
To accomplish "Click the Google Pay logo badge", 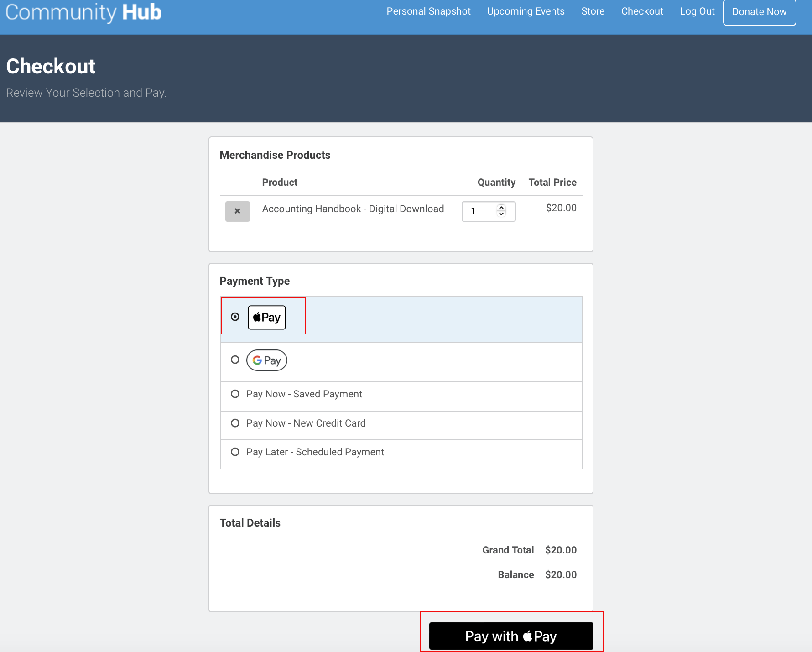I will click(267, 360).
